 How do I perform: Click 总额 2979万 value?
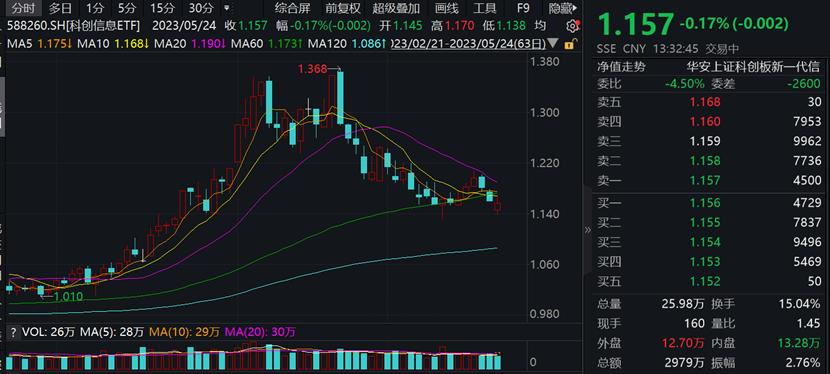click(x=683, y=363)
